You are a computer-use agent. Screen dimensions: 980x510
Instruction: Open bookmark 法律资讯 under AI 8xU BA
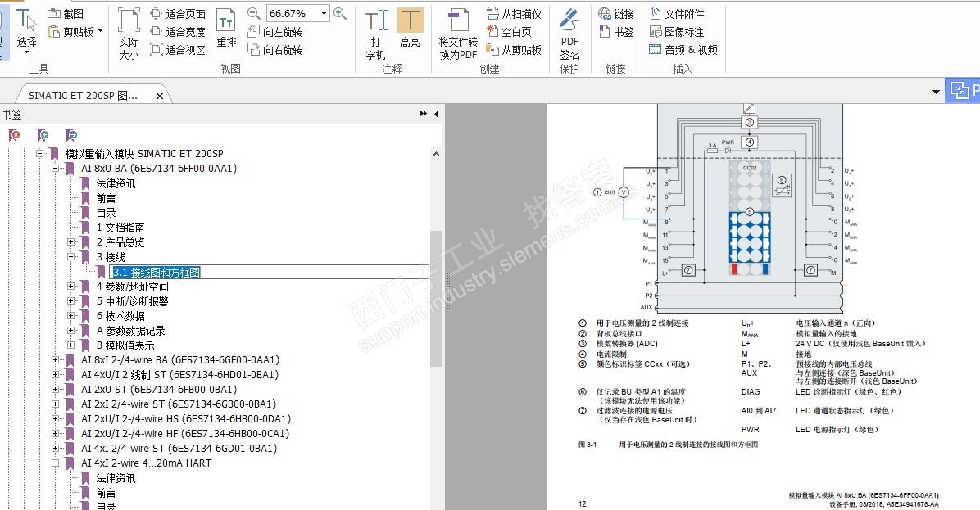pyautogui.click(x=116, y=183)
